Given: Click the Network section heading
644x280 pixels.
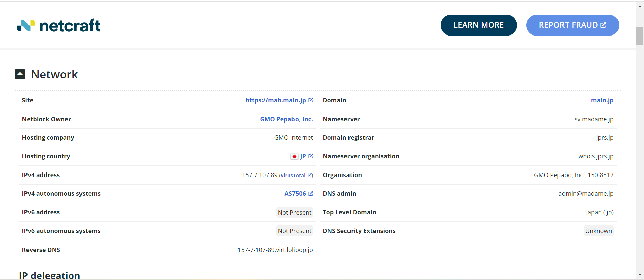Looking at the screenshot, I should (x=54, y=74).
